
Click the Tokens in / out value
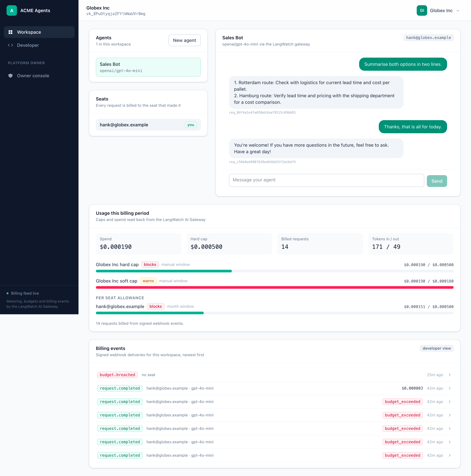(x=386, y=247)
